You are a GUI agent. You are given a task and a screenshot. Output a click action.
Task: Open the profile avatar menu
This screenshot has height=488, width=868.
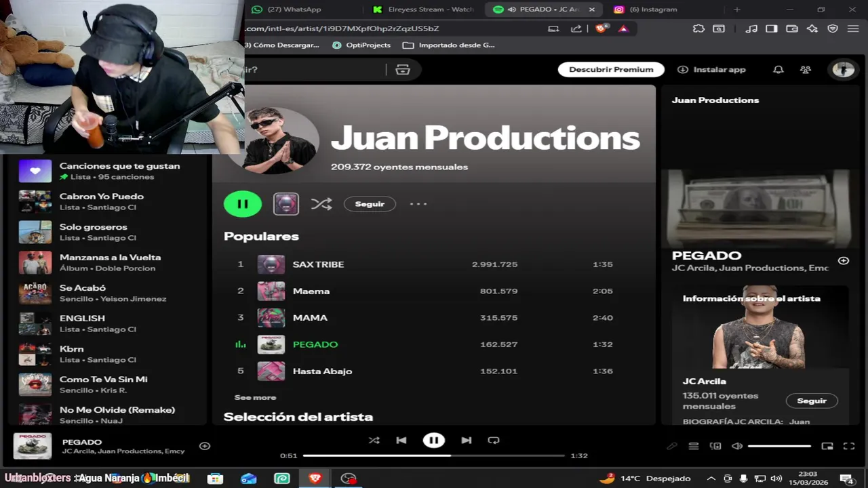click(x=843, y=69)
